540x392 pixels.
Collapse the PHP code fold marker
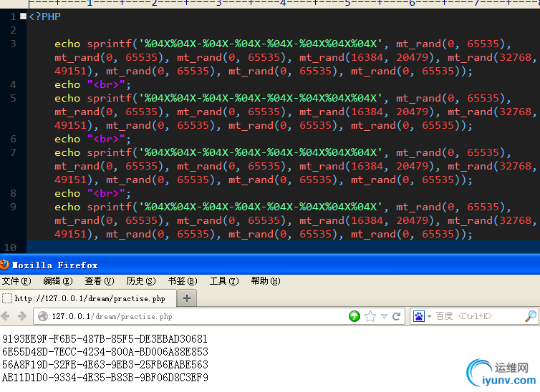click(23, 16)
